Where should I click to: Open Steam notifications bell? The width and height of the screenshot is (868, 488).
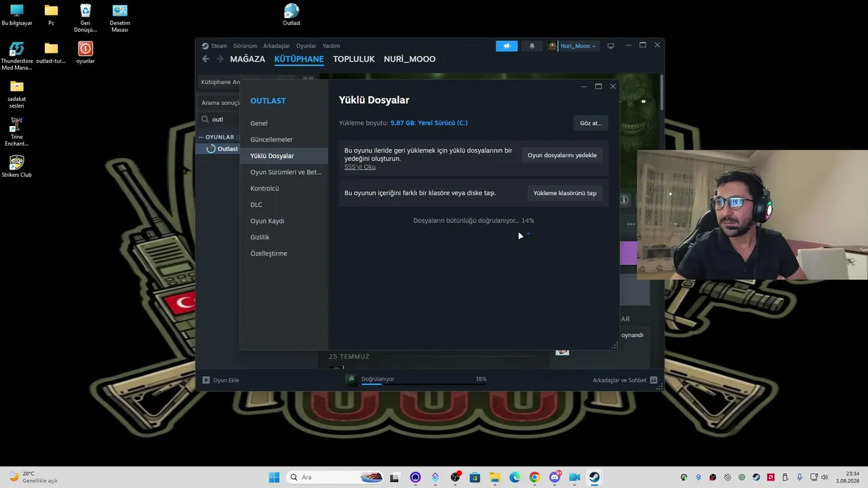(x=532, y=46)
